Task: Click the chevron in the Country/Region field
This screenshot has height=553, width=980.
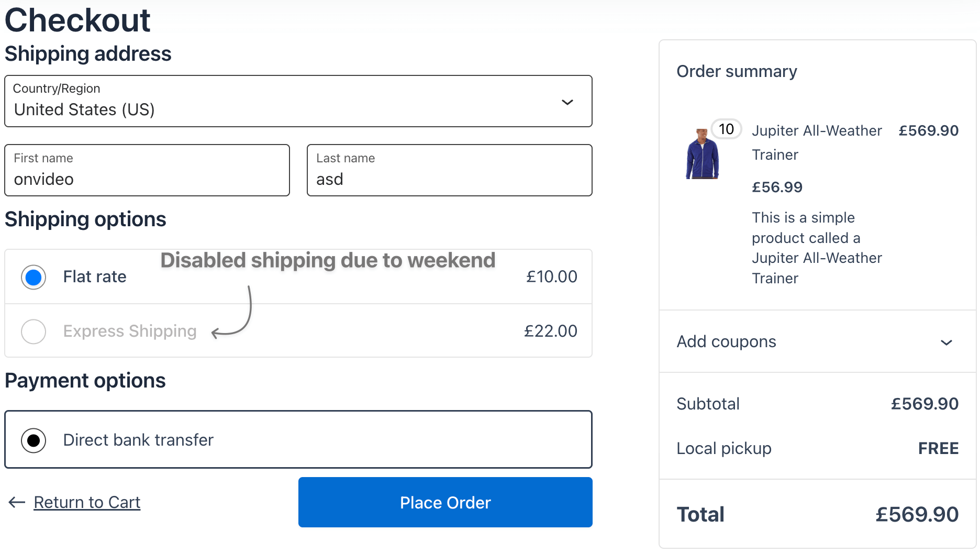Action: 567,102
